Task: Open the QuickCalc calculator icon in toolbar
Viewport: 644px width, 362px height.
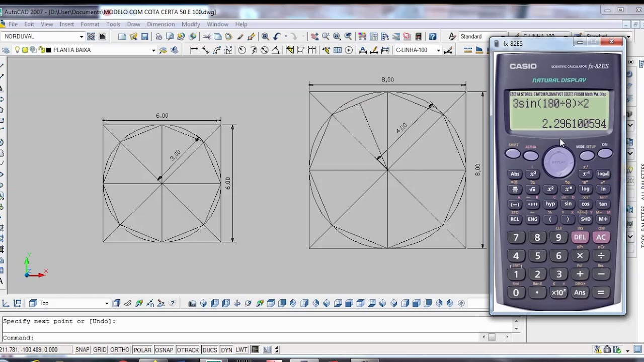Action: pos(418,37)
